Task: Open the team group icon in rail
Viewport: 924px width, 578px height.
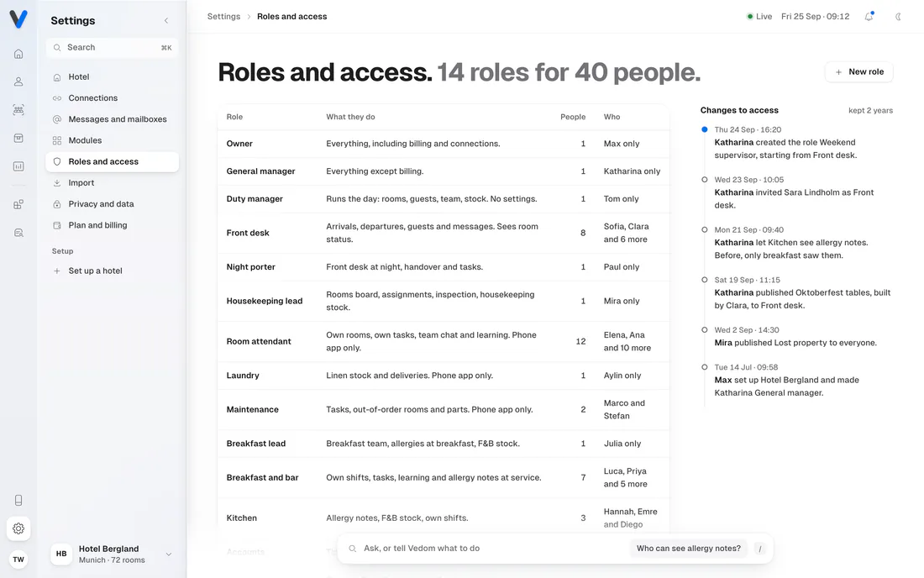Action: [x=18, y=109]
